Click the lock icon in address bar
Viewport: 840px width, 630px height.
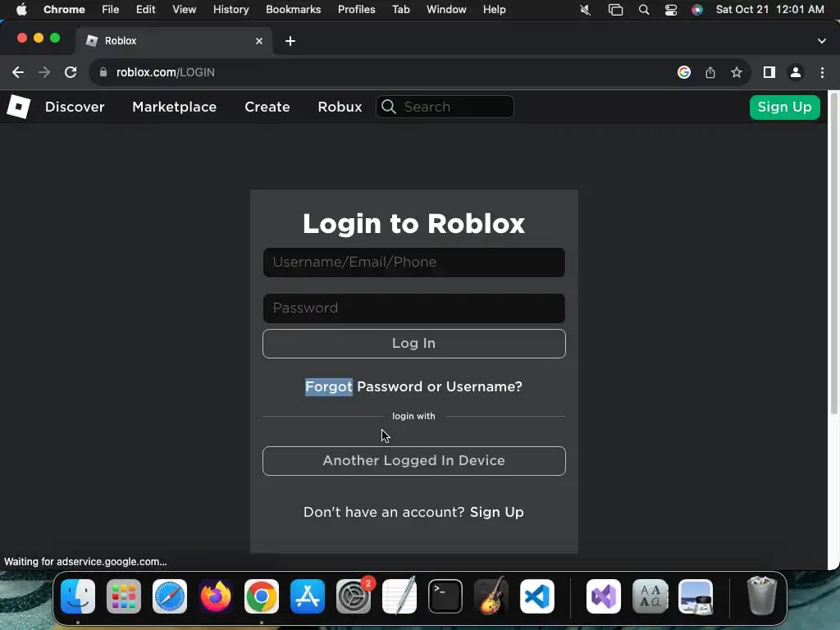(103, 72)
